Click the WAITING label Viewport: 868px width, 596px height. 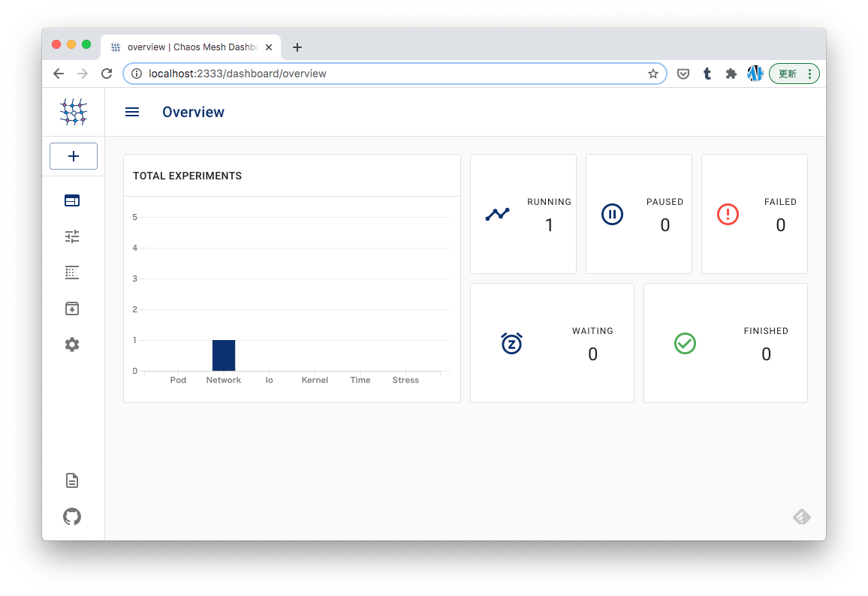point(593,331)
